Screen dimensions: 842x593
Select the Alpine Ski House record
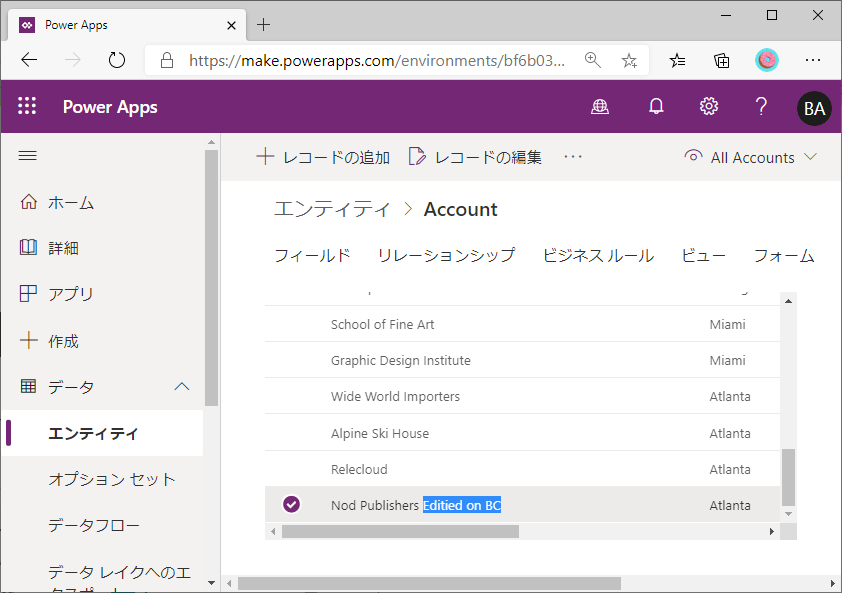pyautogui.click(x=380, y=433)
